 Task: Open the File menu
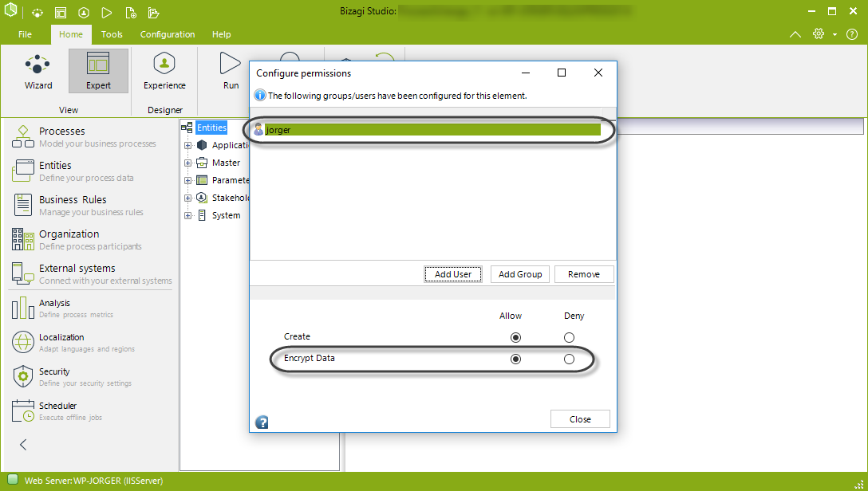click(25, 34)
